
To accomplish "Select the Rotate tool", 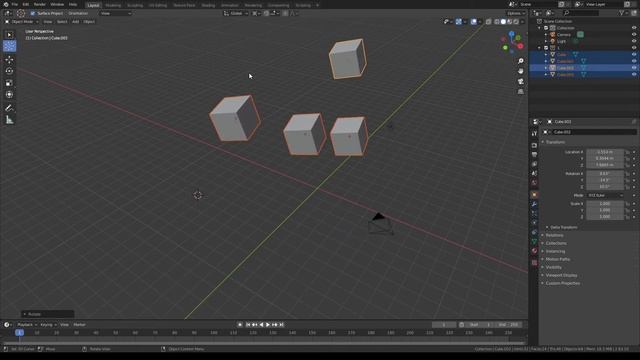I will pyautogui.click(x=9, y=71).
